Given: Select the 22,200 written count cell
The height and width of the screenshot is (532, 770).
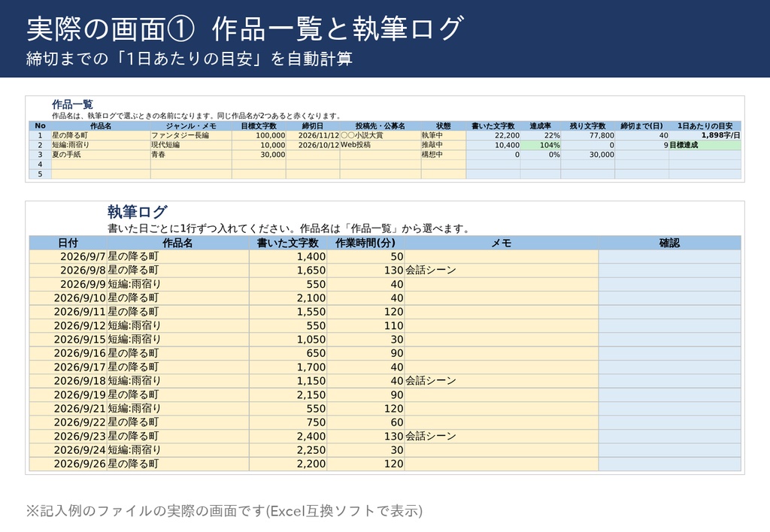Looking at the screenshot, I should point(493,135).
